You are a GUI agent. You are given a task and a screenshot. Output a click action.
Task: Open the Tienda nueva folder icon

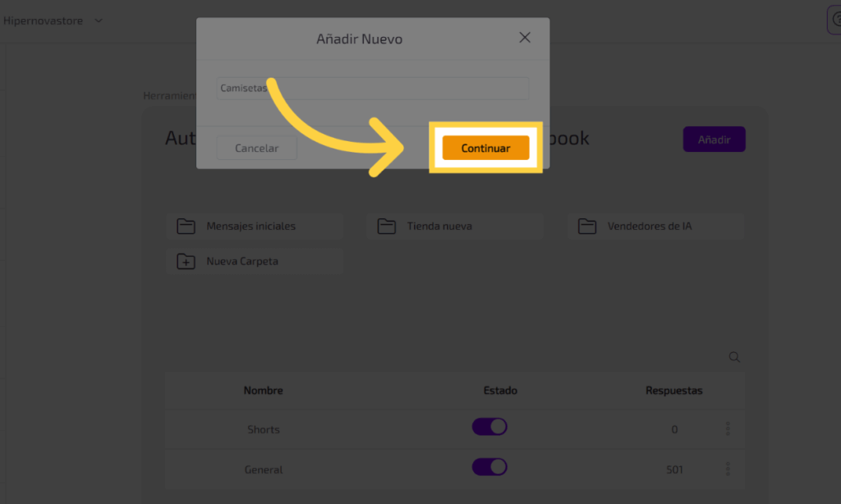[387, 226]
